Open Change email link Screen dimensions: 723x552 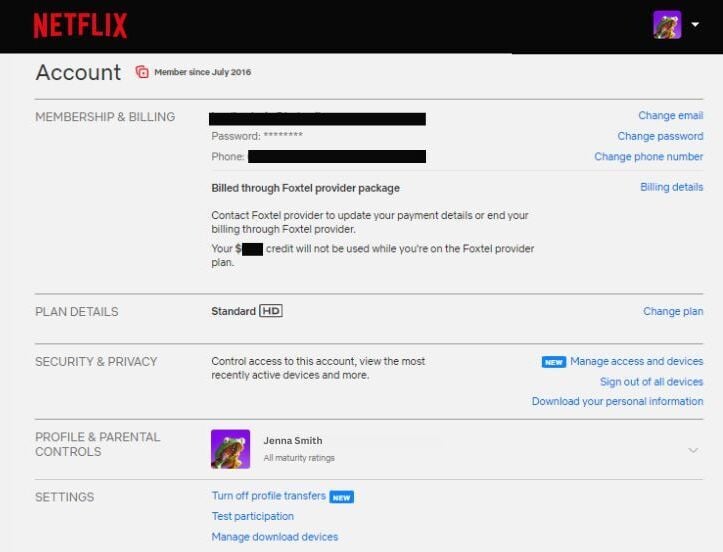pos(670,116)
